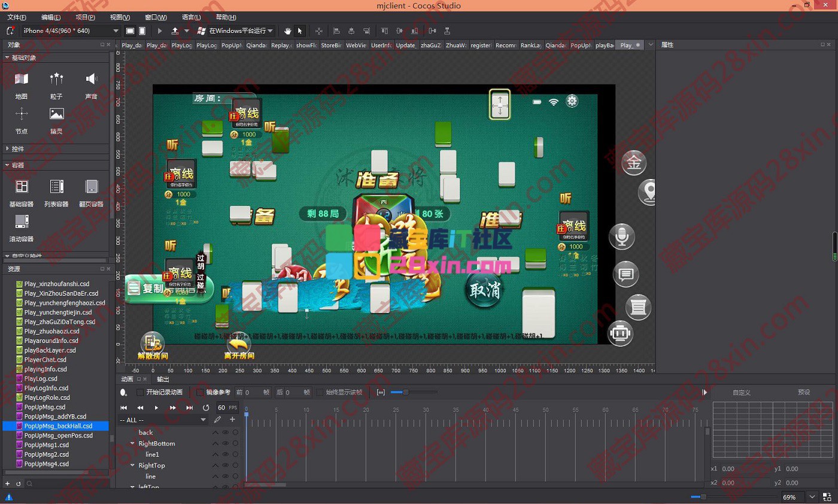The width and height of the screenshot is (838, 504).
Task: Open the zoom percentage dropdown arrow
Action: 812,497
